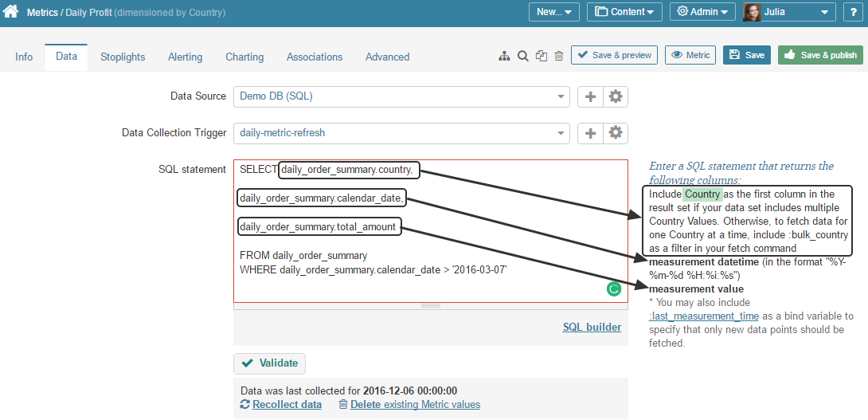Click the blue Save button
The image size is (868, 420).
pyautogui.click(x=747, y=56)
